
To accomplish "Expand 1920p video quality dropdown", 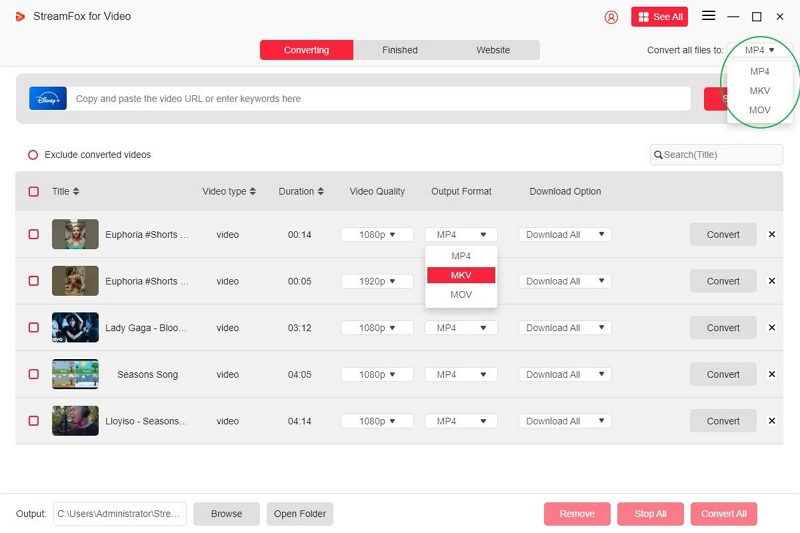I will click(377, 281).
